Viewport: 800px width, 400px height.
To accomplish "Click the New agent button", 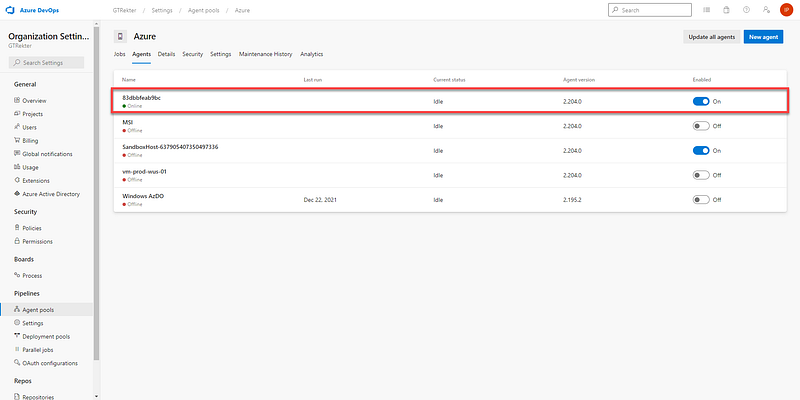I will [x=763, y=37].
